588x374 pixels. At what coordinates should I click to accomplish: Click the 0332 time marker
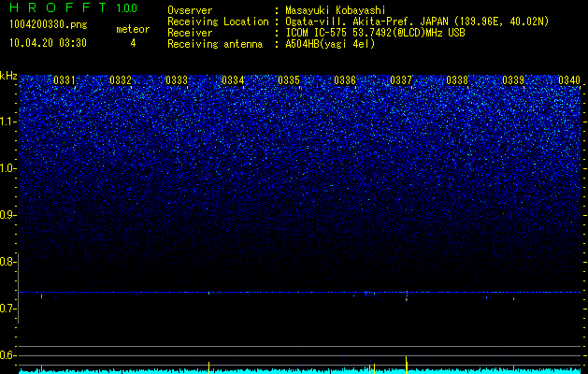click(121, 80)
